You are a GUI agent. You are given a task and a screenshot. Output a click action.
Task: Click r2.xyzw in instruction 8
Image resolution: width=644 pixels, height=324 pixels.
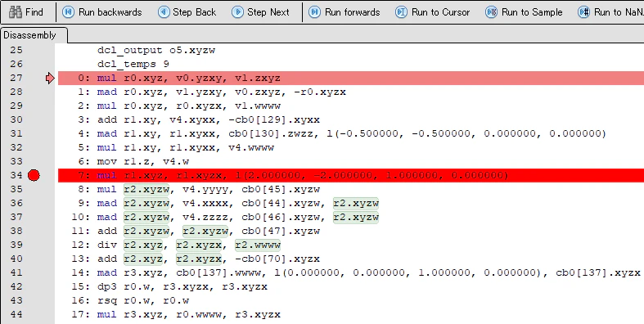click(146, 189)
